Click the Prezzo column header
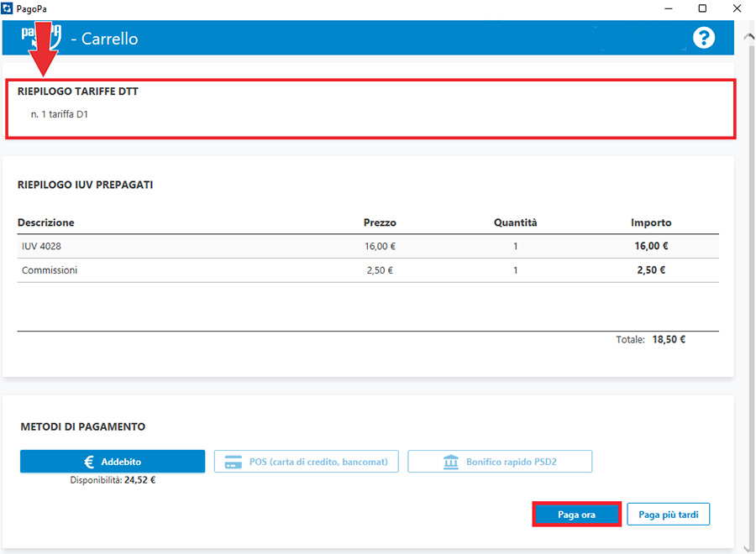The height and width of the screenshot is (554, 756). click(x=380, y=222)
